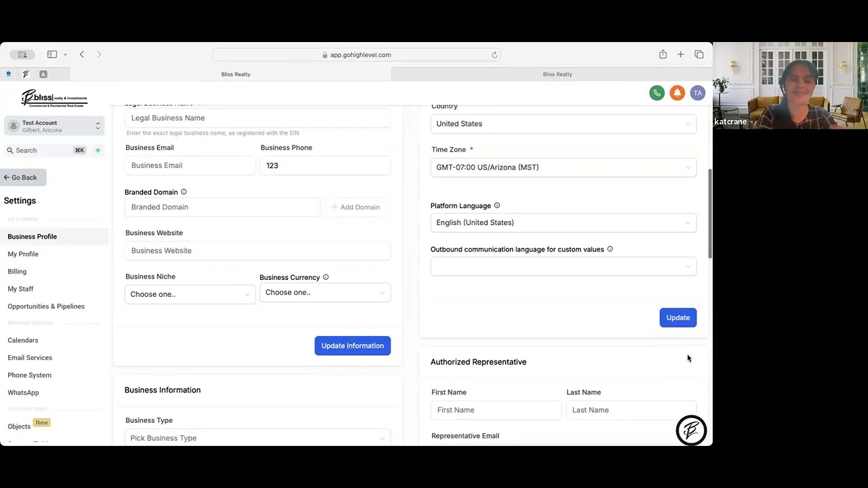Image resolution: width=868 pixels, height=488 pixels.
Task: Switch to the second Bliss Realty tab
Action: [557, 74]
